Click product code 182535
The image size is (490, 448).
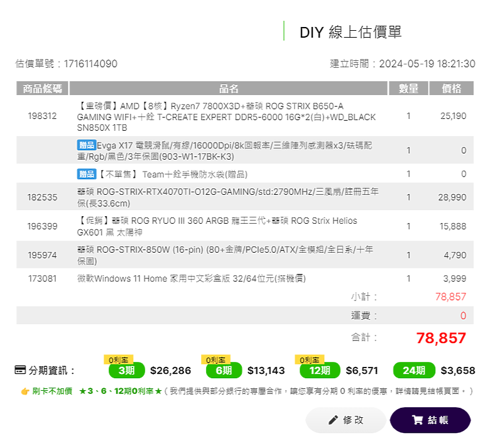tap(42, 197)
